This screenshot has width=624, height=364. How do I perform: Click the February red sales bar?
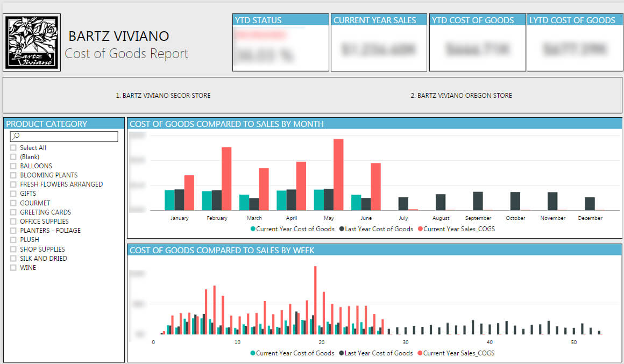click(x=226, y=179)
